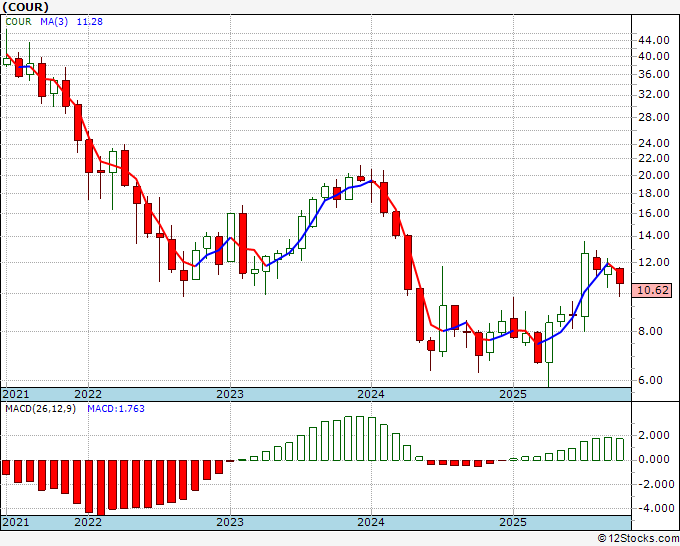Viewport: 680px width, 546px height.
Task: Click the 2.000 MACD axis label
Action: click(x=657, y=435)
